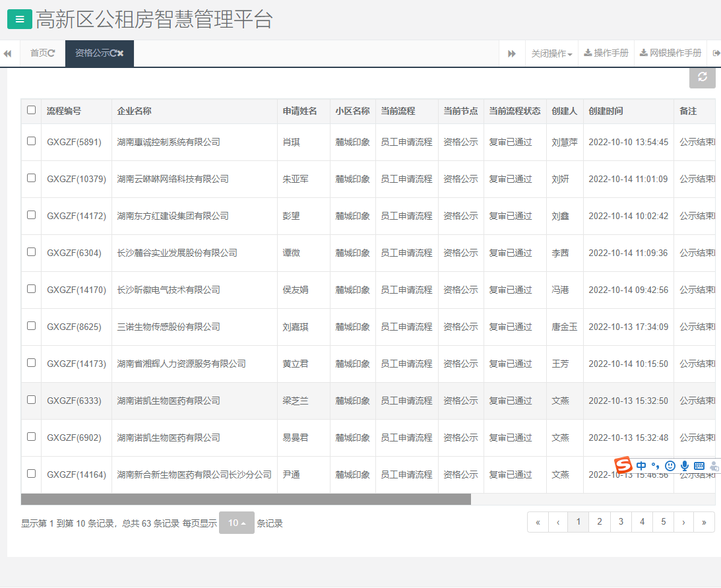The height and width of the screenshot is (588, 721).
Task: Toggle the green sidebar hamburger menu
Action: 18,19
